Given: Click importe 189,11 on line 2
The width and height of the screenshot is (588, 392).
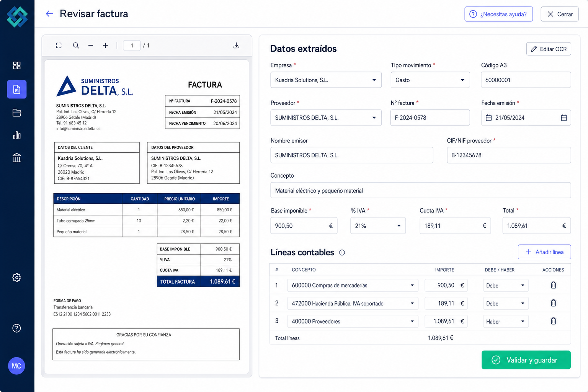Looking at the screenshot, I should tap(446, 303).
